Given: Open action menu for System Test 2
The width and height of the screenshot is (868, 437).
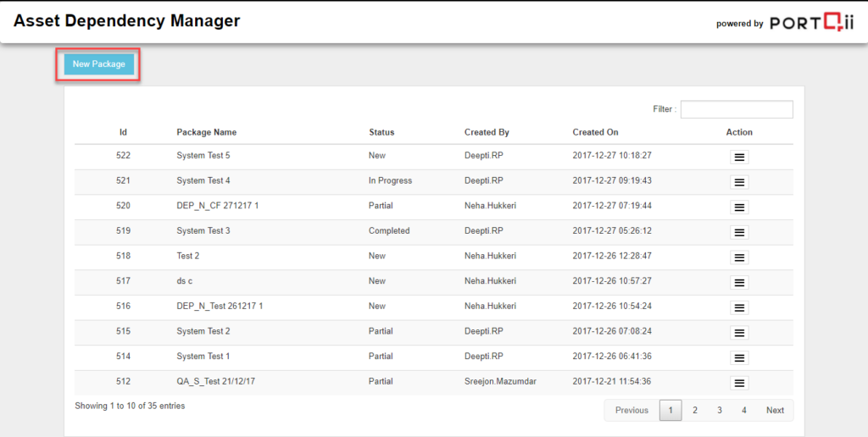Looking at the screenshot, I should coord(739,333).
